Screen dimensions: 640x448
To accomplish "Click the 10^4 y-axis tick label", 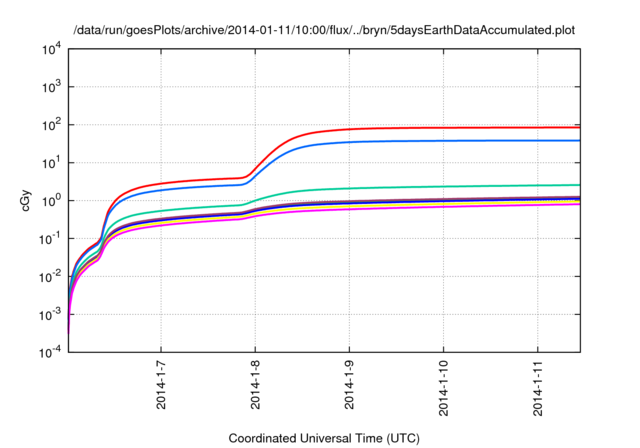I will click(x=52, y=49).
